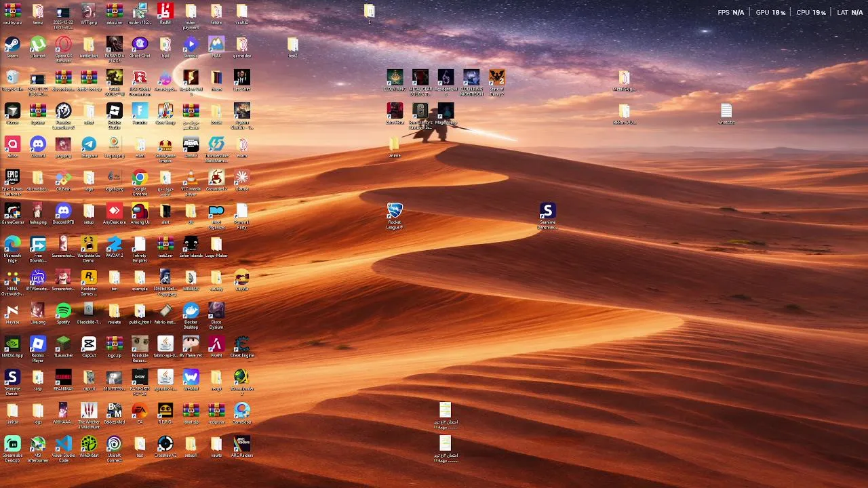Open Microsoft Edge shortcut
The width and height of the screenshot is (868, 488).
click(x=12, y=248)
